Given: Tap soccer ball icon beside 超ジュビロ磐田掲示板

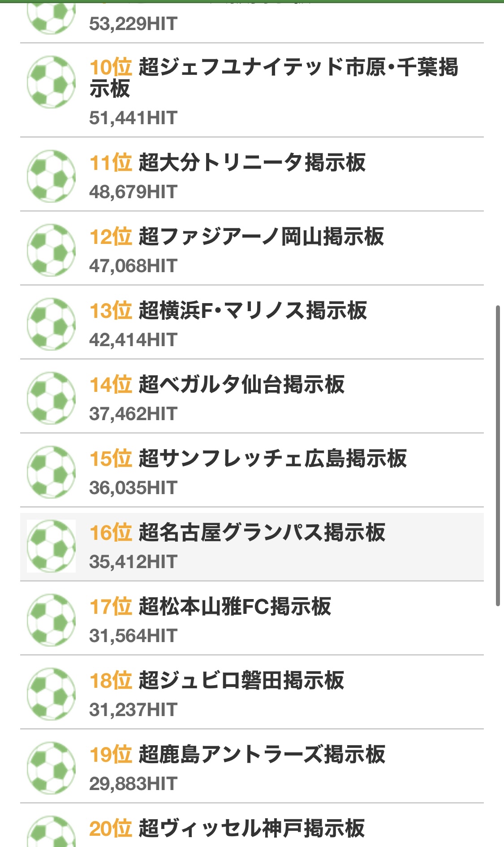Looking at the screenshot, I should point(51,694).
